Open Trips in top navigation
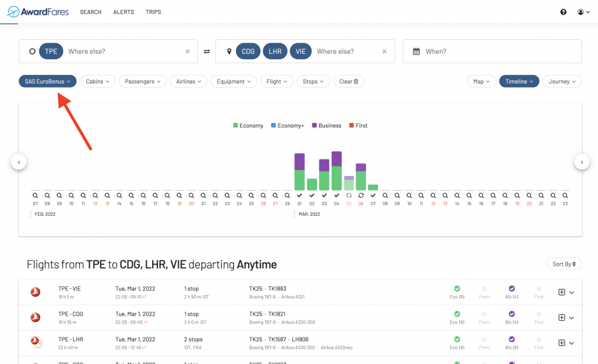The width and height of the screenshot is (598, 364). [153, 12]
